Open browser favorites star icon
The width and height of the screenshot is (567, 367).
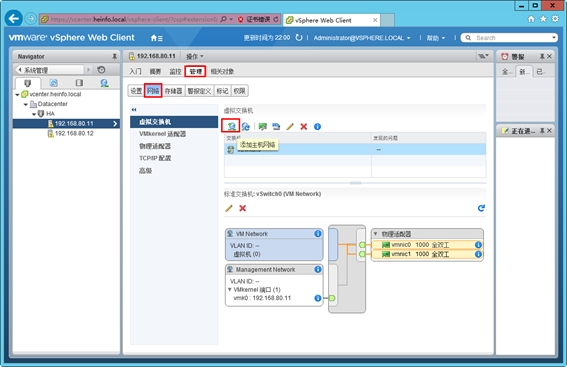543,19
